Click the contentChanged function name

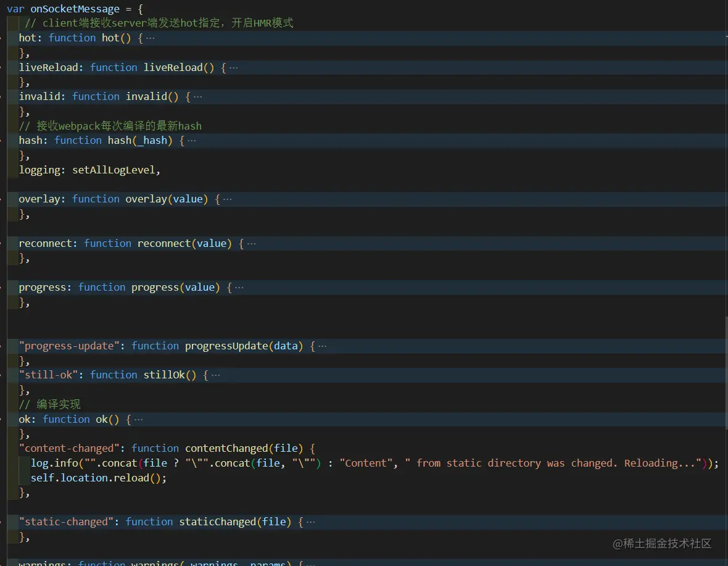(x=226, y=449)
